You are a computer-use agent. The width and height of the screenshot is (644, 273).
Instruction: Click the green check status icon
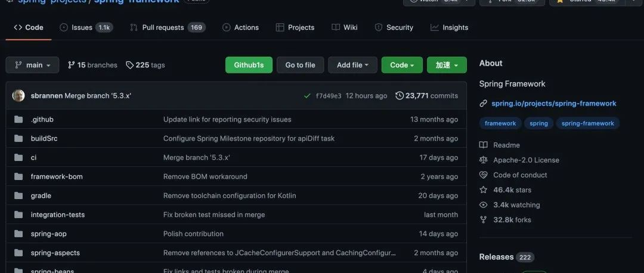coord(307,95)
